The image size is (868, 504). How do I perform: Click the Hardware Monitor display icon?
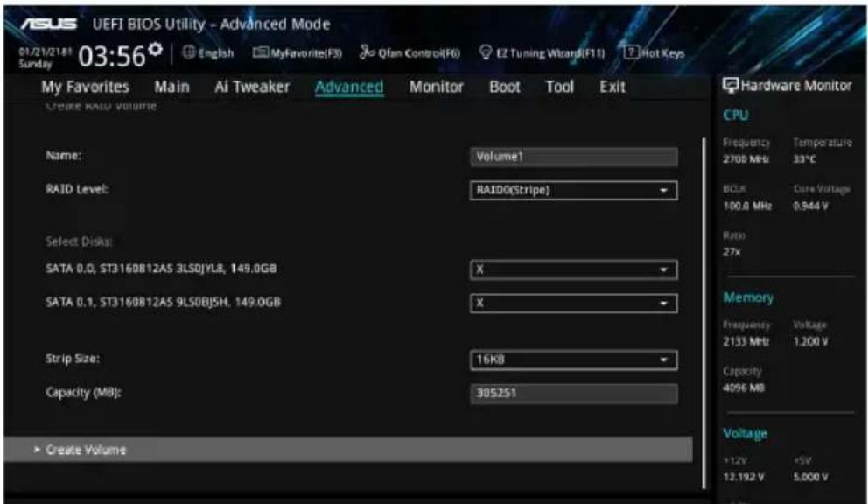pos(730,85)
